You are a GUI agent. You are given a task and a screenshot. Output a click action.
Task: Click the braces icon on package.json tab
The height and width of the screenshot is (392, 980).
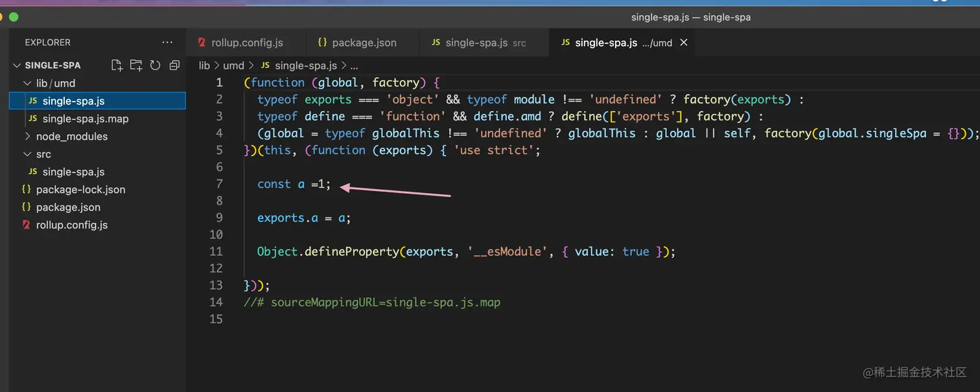coord(322,43)
